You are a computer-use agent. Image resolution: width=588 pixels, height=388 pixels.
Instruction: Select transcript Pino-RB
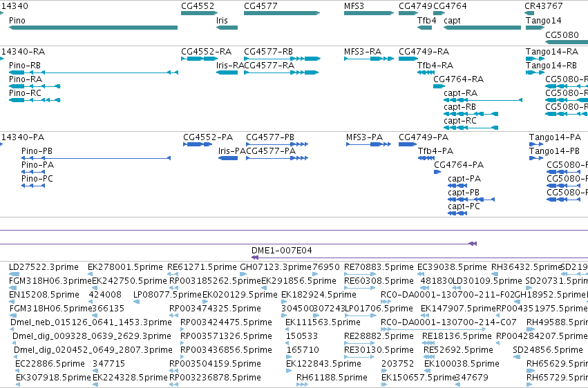93,72
